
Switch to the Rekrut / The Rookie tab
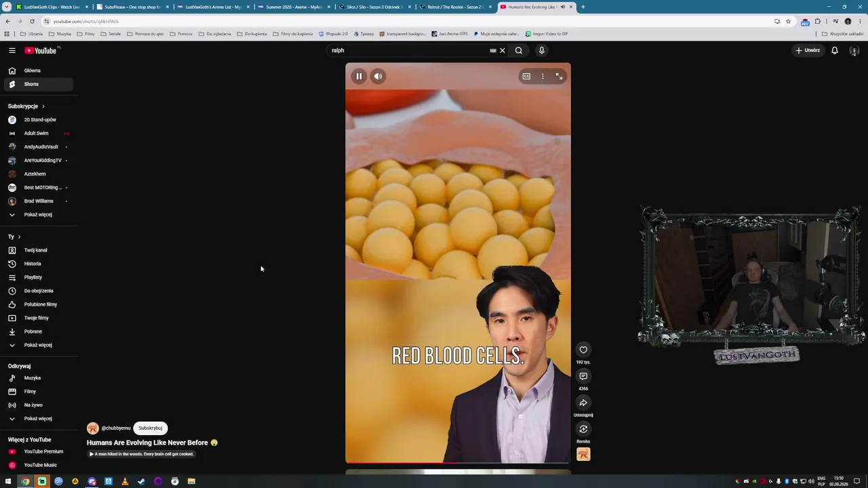point(456,7)
